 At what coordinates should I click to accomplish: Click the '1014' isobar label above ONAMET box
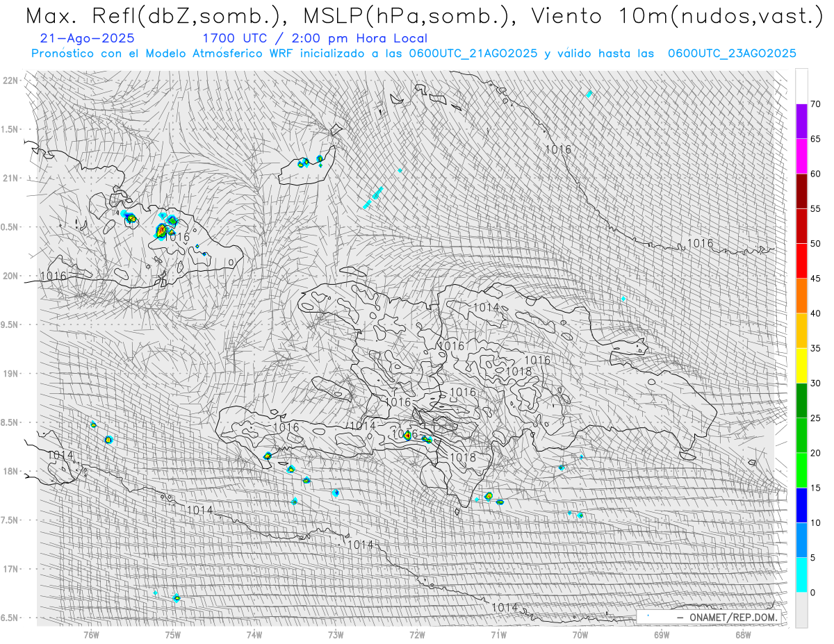point(505,607)
